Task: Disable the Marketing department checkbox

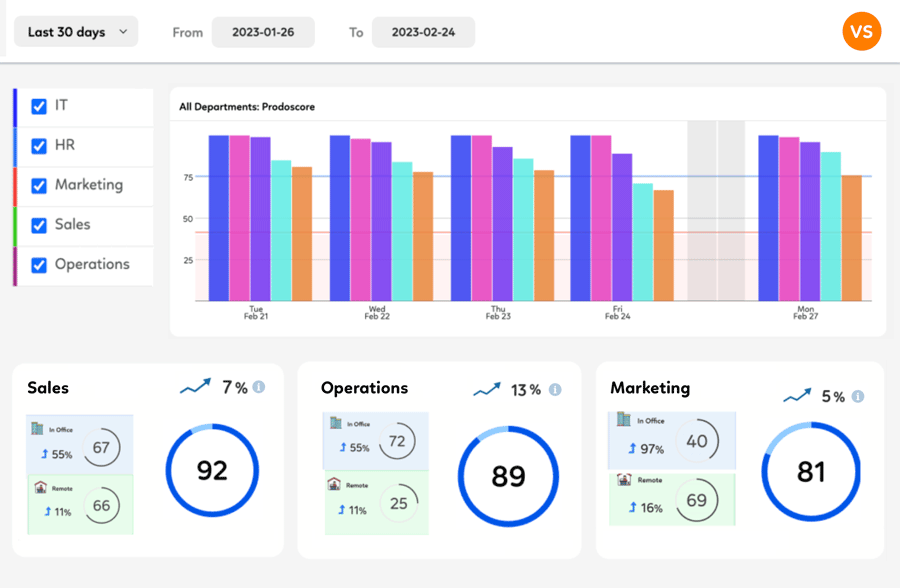Action: tap(39, 186)
